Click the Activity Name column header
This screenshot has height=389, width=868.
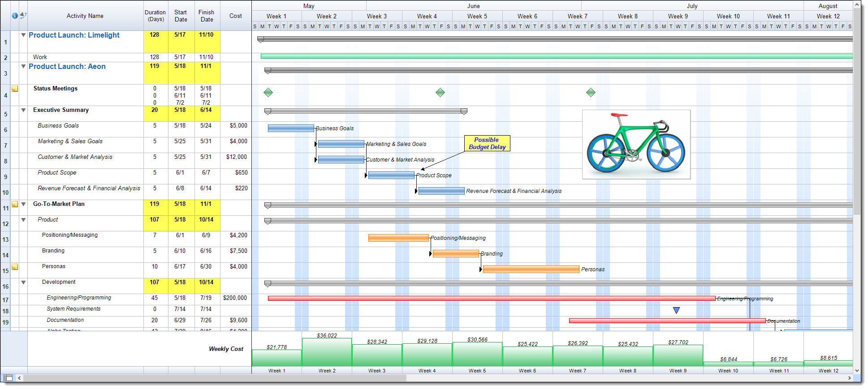[x=85, y=16]
